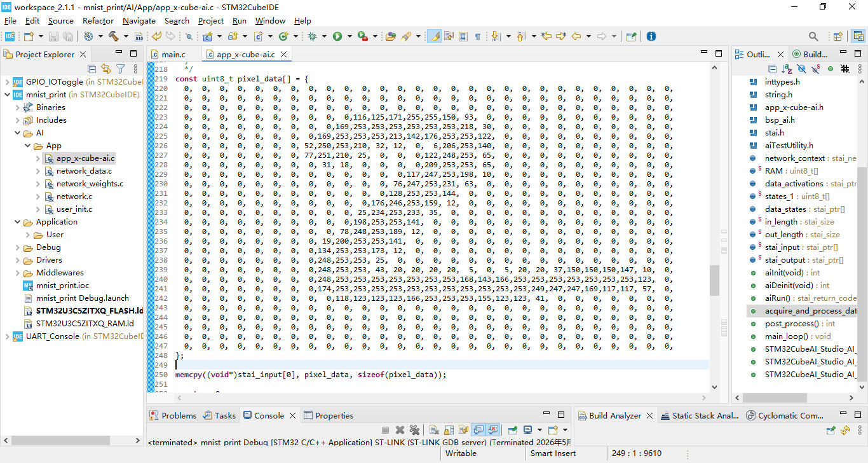Click the Save floppy disk icon
The height and width of the screenshot is (463, 868).
[53, 36]
